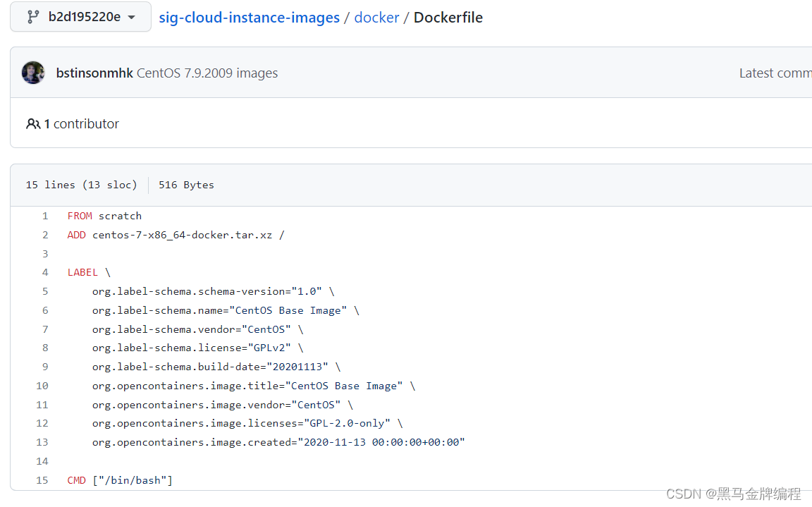Click the git branch icon in selector
Screen dimensions: 812x507
click(33, 17)
